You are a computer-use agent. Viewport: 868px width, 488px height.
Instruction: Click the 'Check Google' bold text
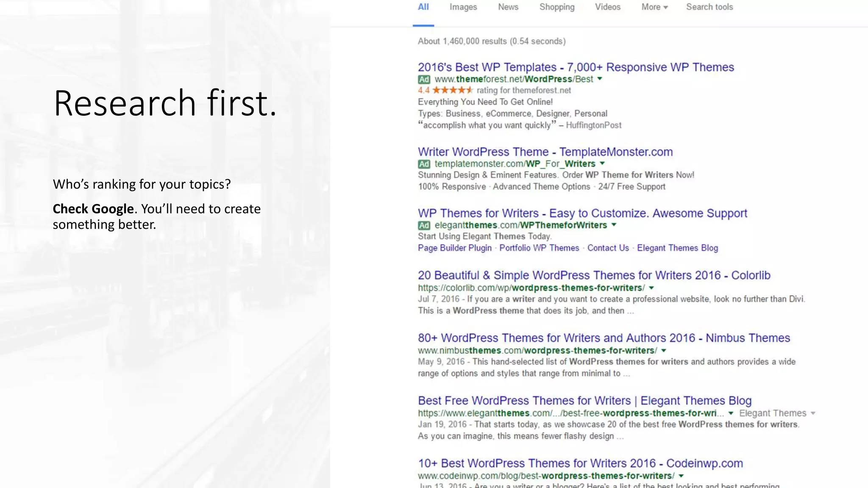[93, 209]
